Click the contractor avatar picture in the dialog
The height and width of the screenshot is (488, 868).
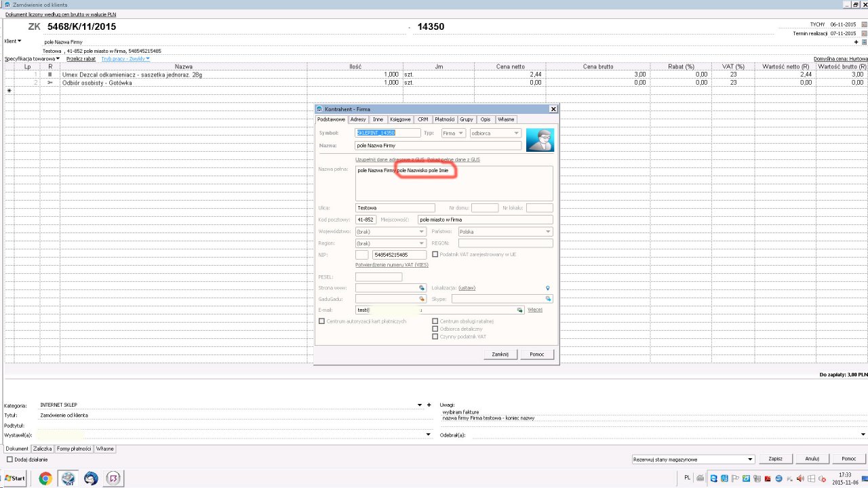click(540, 140)
